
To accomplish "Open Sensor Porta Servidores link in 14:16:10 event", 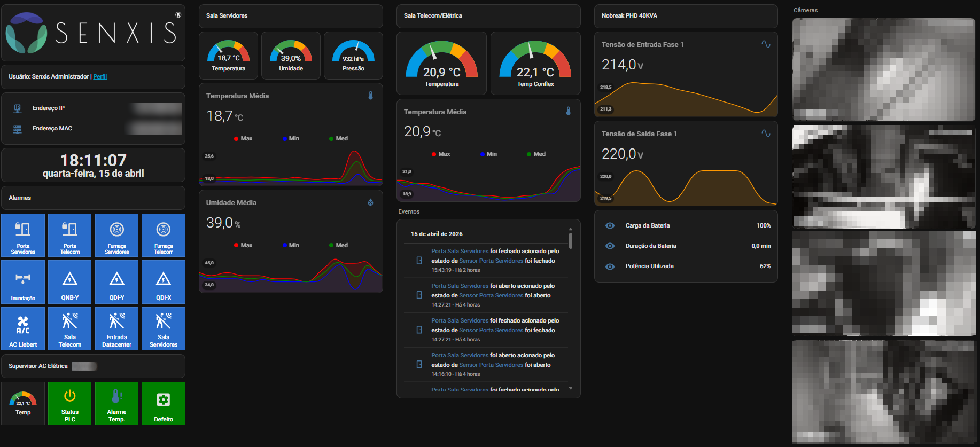I will pos(491,365).
